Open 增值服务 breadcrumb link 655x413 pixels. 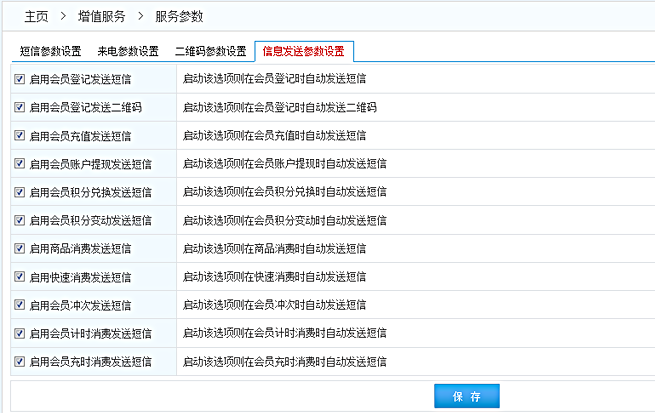tap(101, 16)
